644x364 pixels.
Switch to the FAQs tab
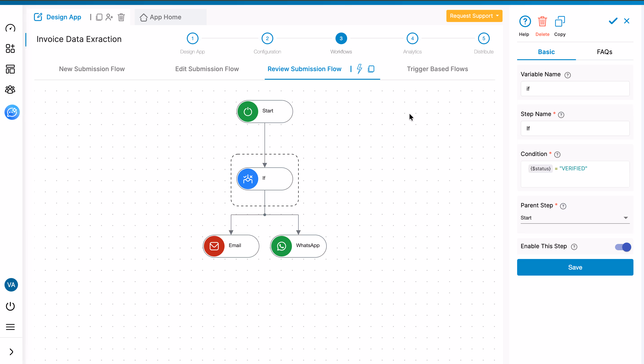[604, 52]
